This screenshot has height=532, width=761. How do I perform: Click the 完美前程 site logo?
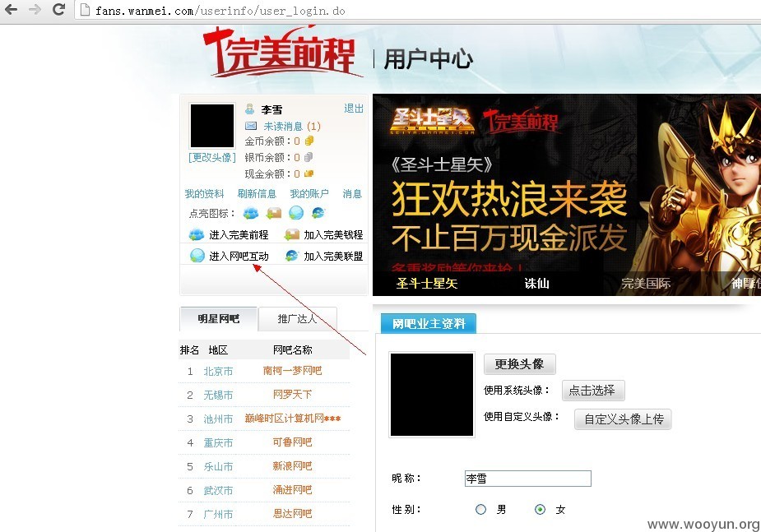point(283,52)
